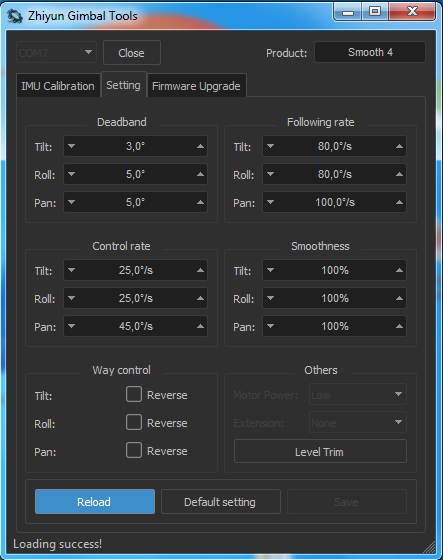Image resolution: width=443 pixels, height=560 pixels.
Task: Click the window resize grip corner
Action: [x=430, y=547]
